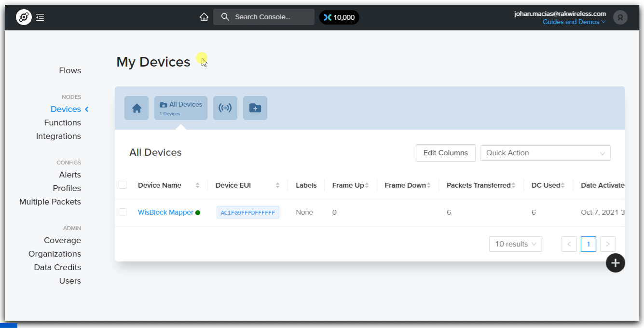Open Profiles in the sidebar
The image size is (644, 328).
pos(67,188)
